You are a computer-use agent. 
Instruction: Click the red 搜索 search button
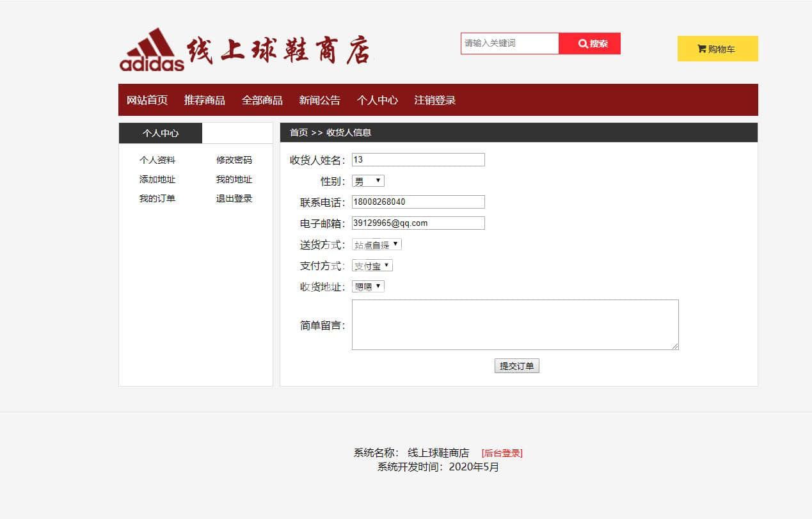(589, 44)
